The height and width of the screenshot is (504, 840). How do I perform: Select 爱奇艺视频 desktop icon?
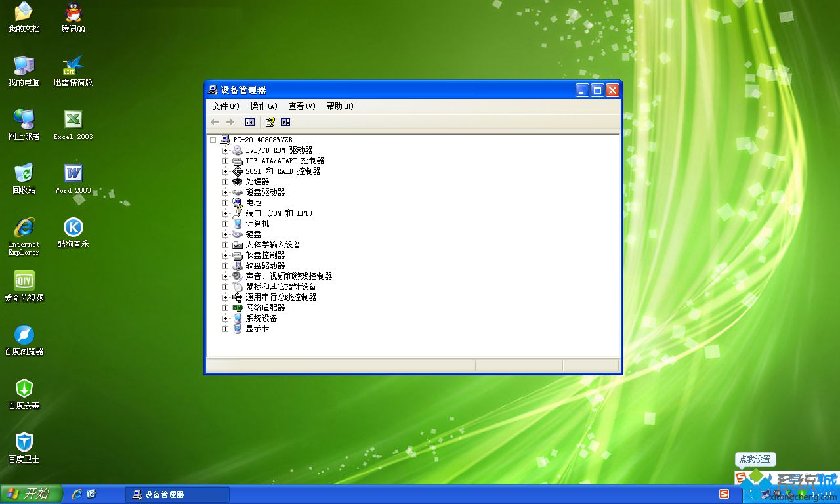(24, 286)
